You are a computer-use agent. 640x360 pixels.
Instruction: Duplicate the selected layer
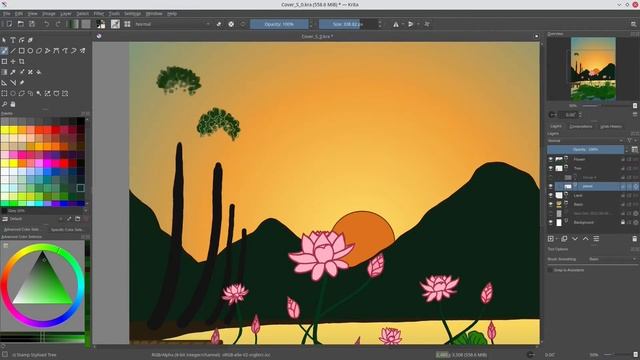[x=564, y=239]
